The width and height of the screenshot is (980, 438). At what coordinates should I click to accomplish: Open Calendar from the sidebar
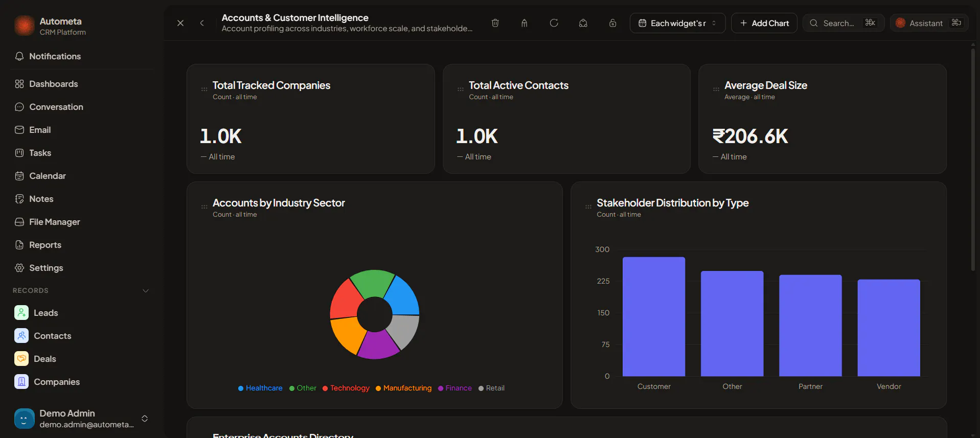pos(82,176)
